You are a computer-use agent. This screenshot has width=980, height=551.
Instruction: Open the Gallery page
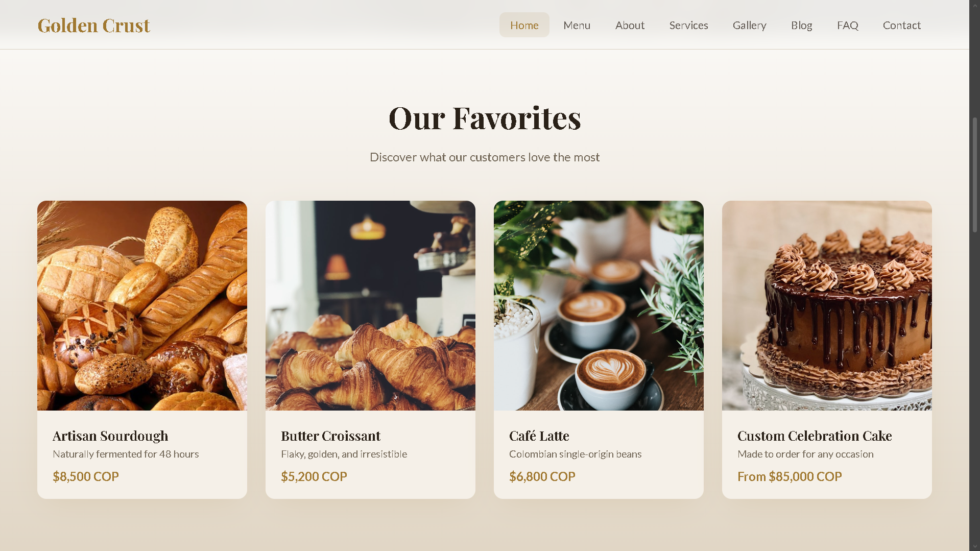[x=749, y=25]
